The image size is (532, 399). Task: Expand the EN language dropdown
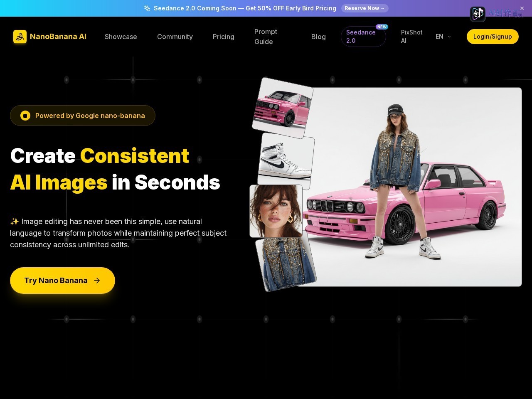443,37
